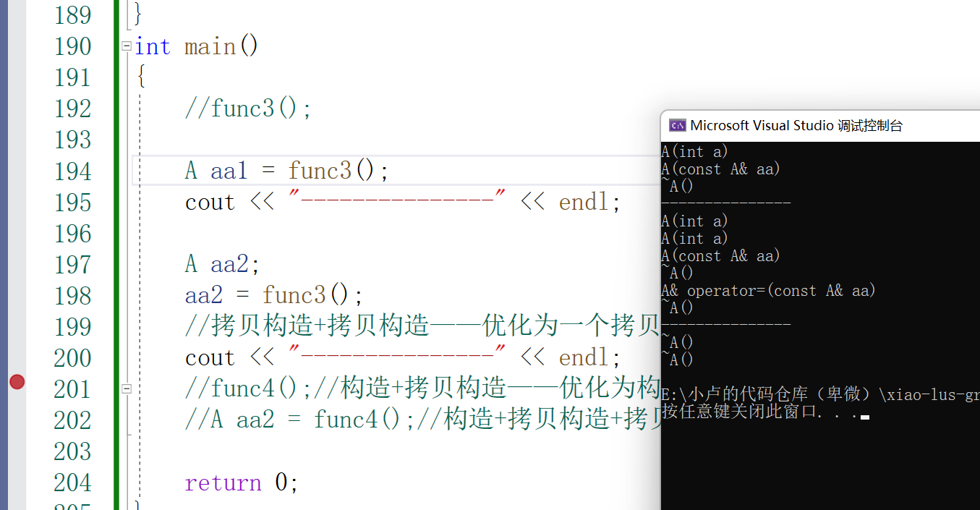Viewport: 980px width, 510px height.
Task: Click the cout statement on line 195
Action: coord(403,202)
